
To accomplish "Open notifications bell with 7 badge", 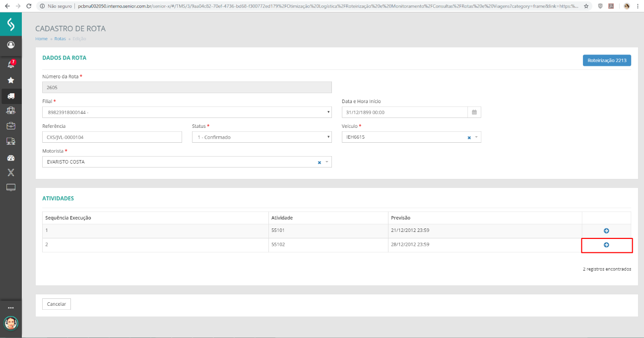I will click(10, 64).
